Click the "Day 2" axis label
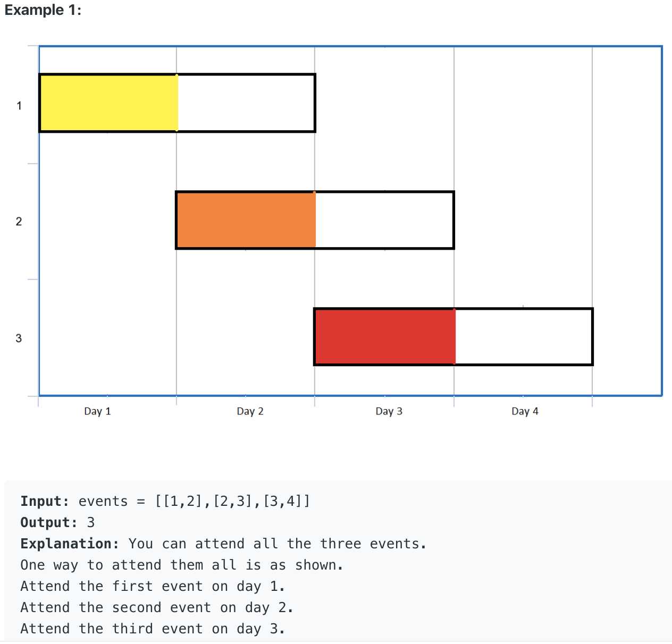 click(250, 411)
